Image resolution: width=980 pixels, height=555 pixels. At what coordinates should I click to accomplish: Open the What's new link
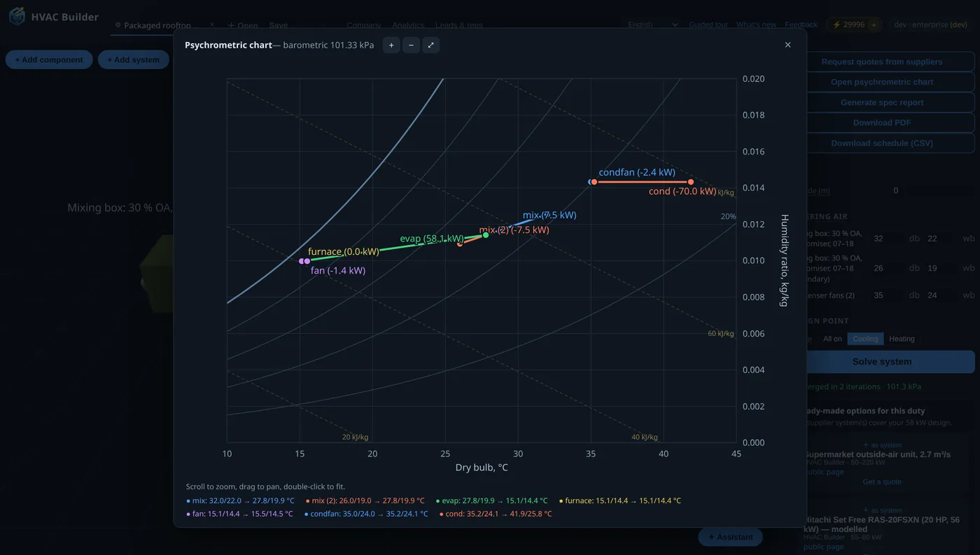pyautogui.click(x=756, y=24)
